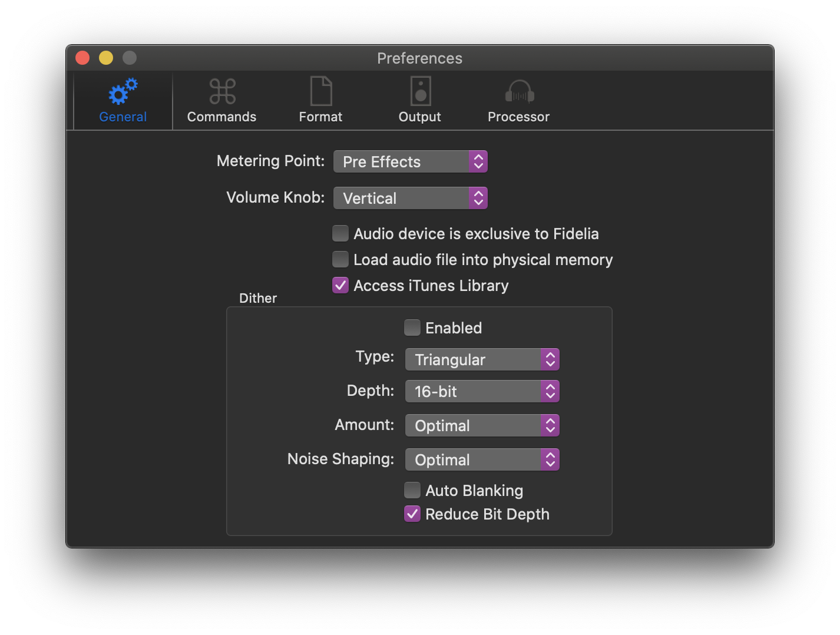The width and height of the screenshot is (840, 635).
Task: Open the Commands keyboard shortcut icon
Action: 222,92
